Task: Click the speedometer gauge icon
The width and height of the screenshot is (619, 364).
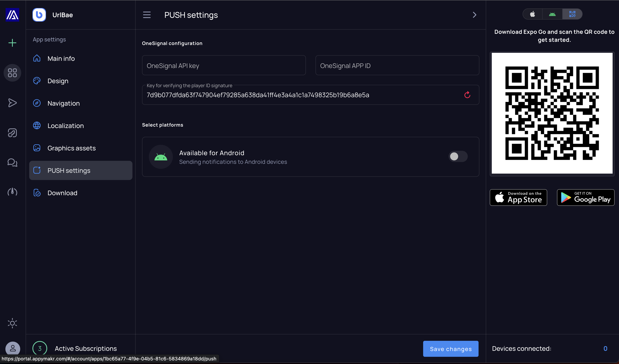Action: pyautogui.click(x=12, y=192)
